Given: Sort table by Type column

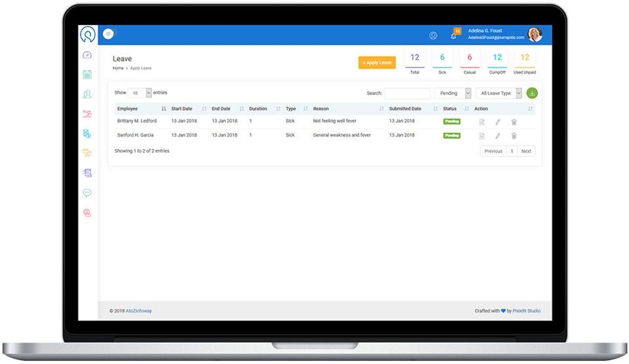Looking at the screenshot, I should click(296, 109).
